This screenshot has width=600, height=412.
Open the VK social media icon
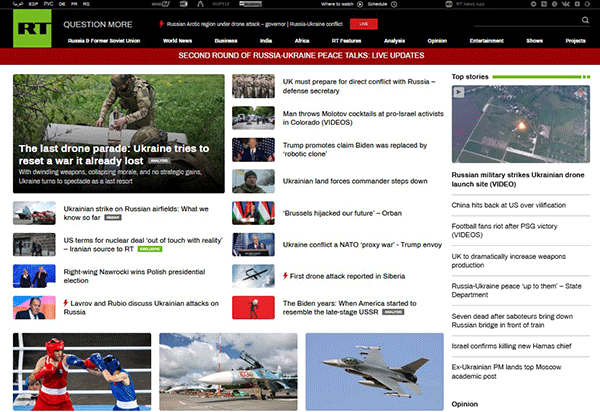(566, 4)
